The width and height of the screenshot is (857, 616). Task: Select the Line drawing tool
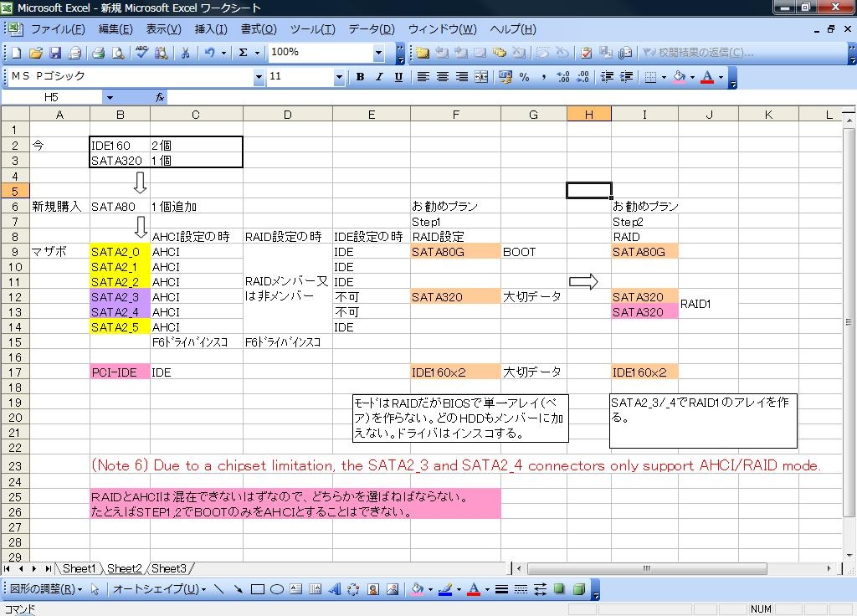coord(218,589)
